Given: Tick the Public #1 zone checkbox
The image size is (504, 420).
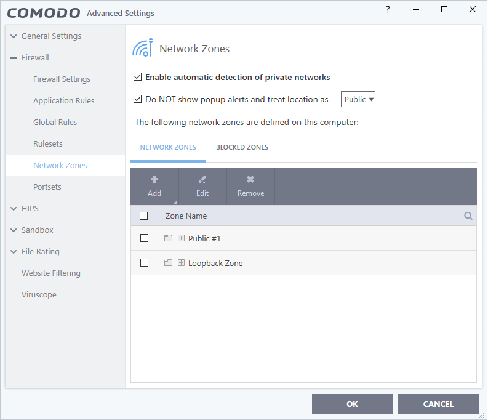Looking at the screenshot, I should point(145,238).
